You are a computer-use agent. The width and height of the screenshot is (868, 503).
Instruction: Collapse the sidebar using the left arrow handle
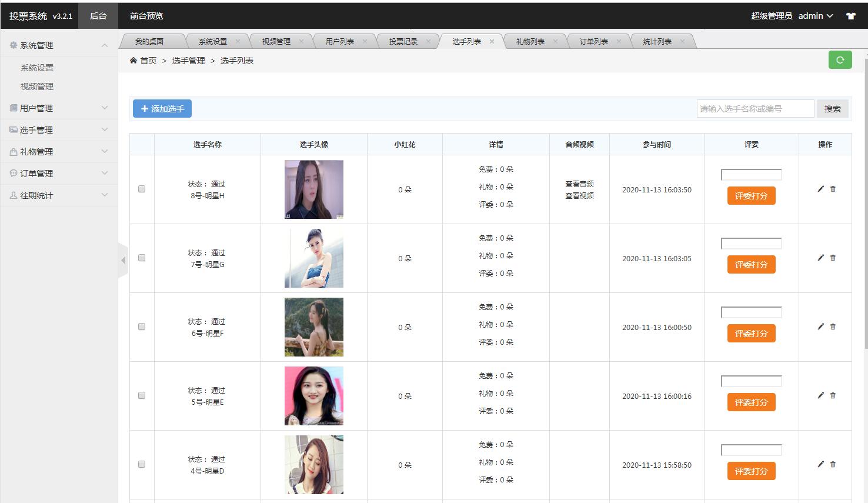coord(123,260)
